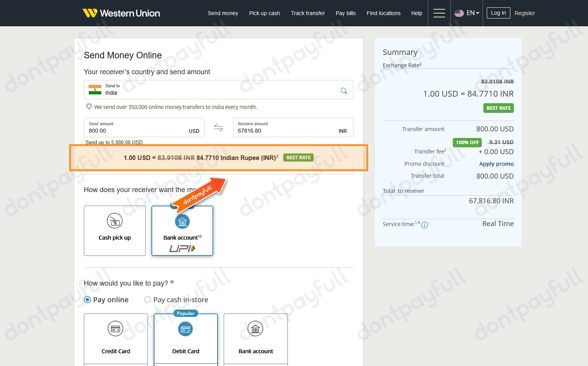Click the Bank account payment building icon
The width and height of the screenshot is (588, 366).
coord(255,329)
